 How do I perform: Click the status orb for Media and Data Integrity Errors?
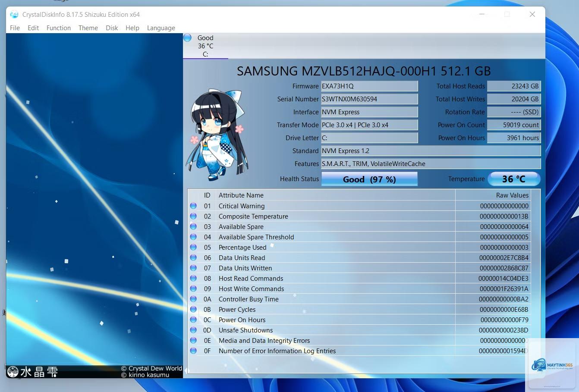point(193,341)
